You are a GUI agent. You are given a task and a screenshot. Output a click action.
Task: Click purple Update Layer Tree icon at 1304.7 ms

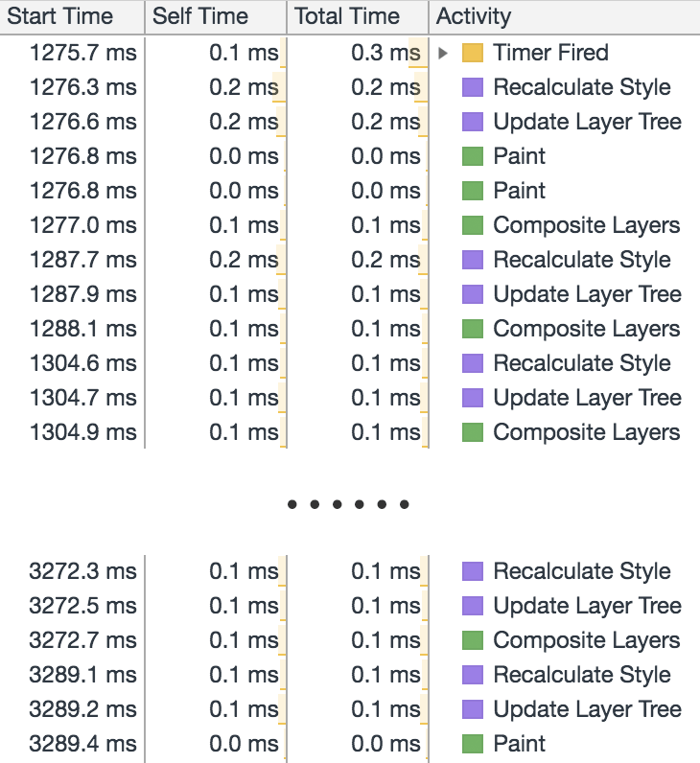pyautogui.click(x=472, y=398)
